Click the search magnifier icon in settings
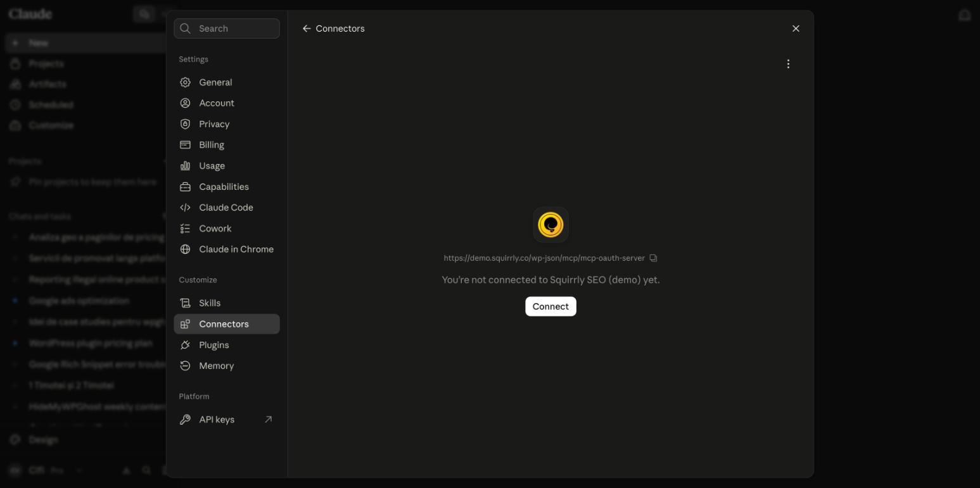 click(x=185, y=28)
